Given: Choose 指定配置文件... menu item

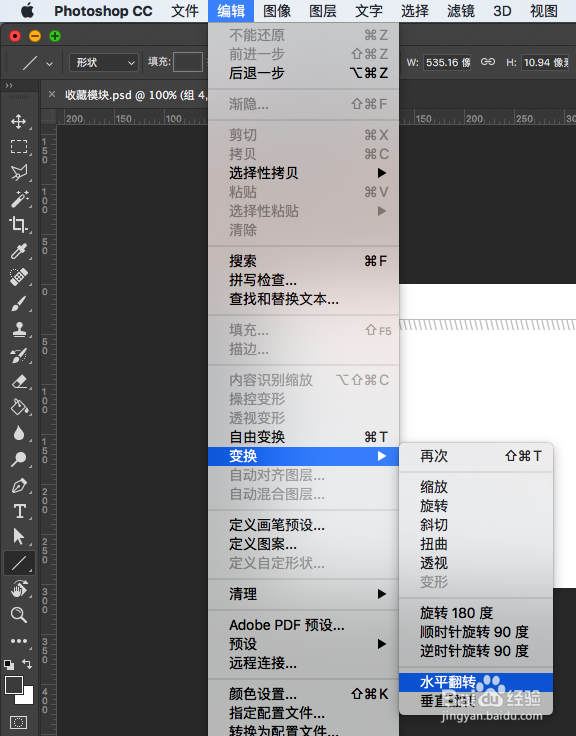Looking at the screenshot, I should click(303, 713).
